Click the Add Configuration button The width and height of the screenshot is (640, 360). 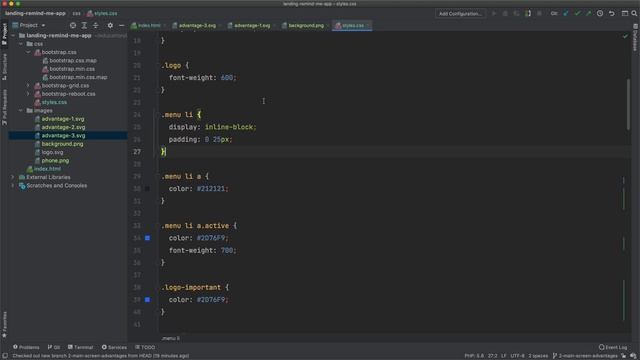coord(460,13)
